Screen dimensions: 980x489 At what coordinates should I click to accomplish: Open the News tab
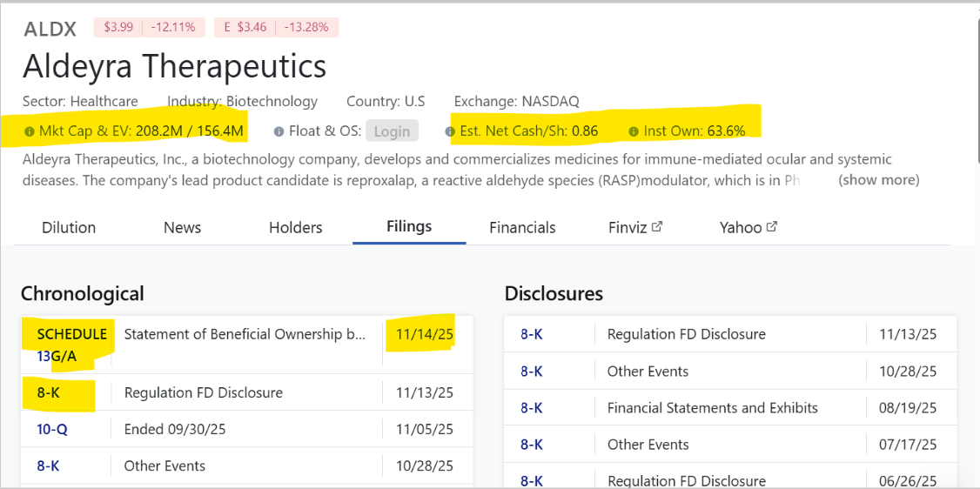[182, 227]
